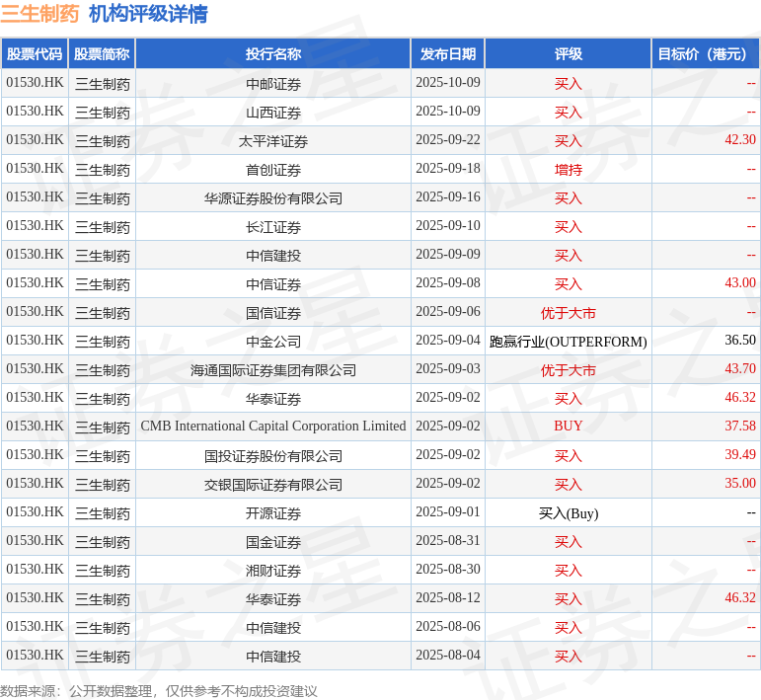Viewport: 761px width, 700px height.
Task: Click 华泰证券 in the 2025-08-12 row
Action: (x=273, y=599)
